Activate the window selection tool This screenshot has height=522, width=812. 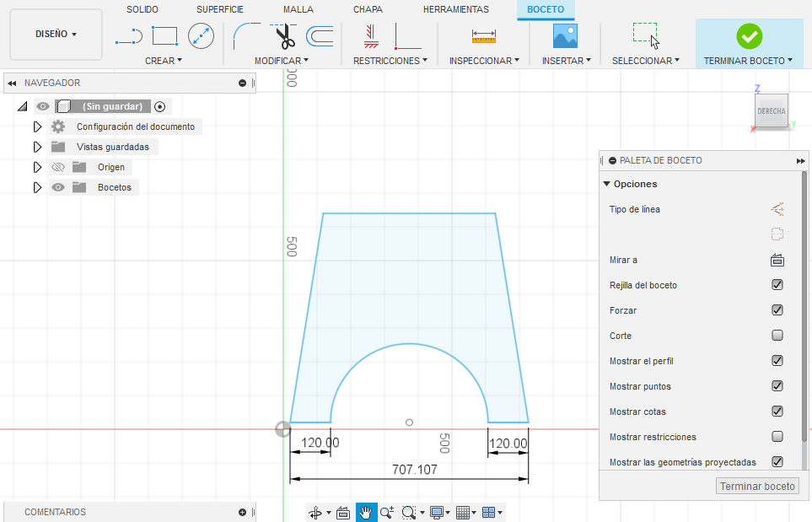[x=646, y=35]
